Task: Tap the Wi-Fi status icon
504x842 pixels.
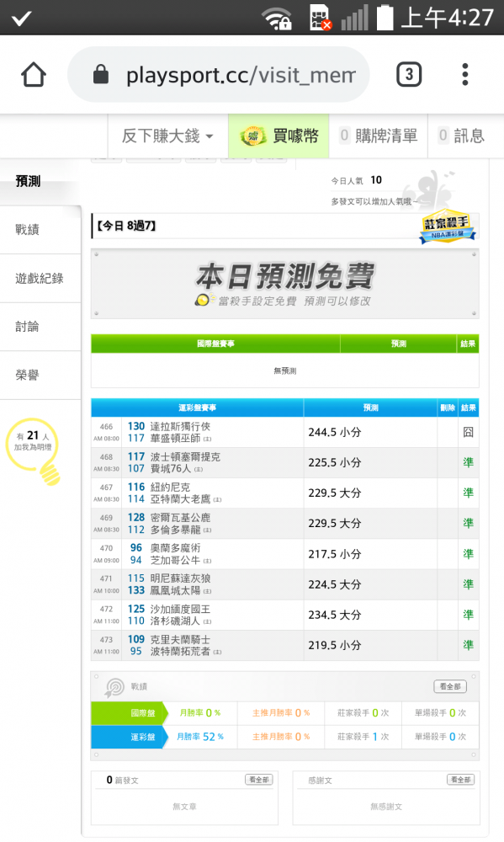Action: coord(277,19)
